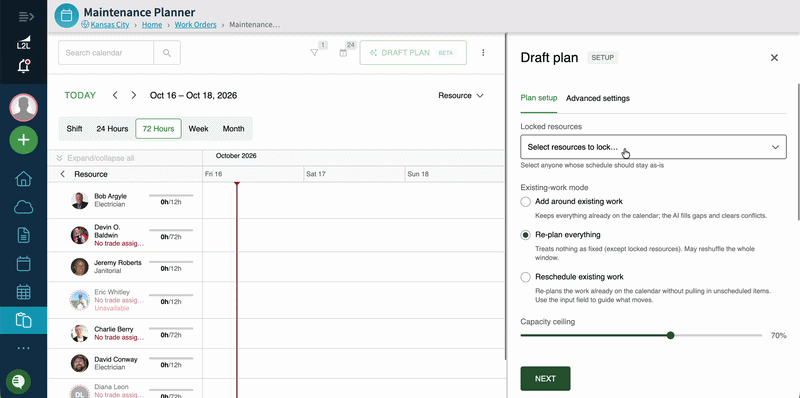This screenshot has height=398, width=800.
Task: Open the clipboard planner sidebar icon
Action: [23, 320]
